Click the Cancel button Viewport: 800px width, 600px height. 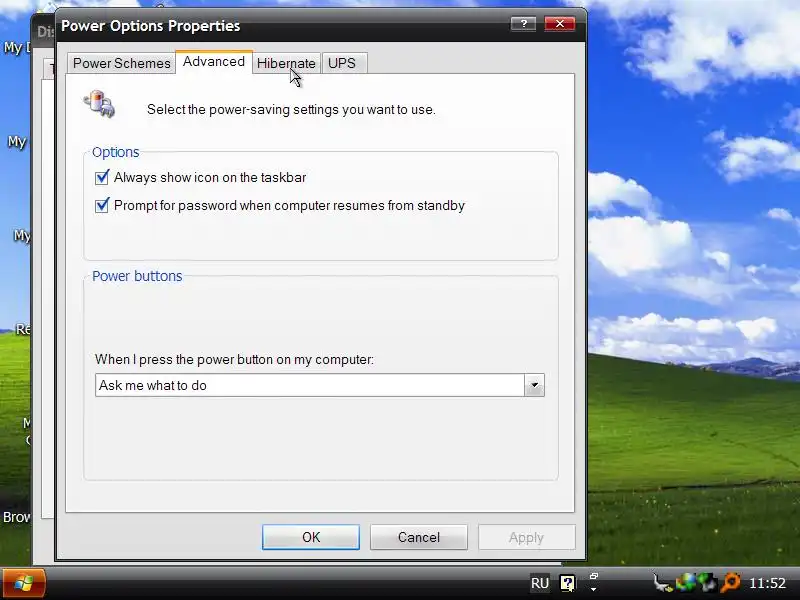(x=419, y=537)
